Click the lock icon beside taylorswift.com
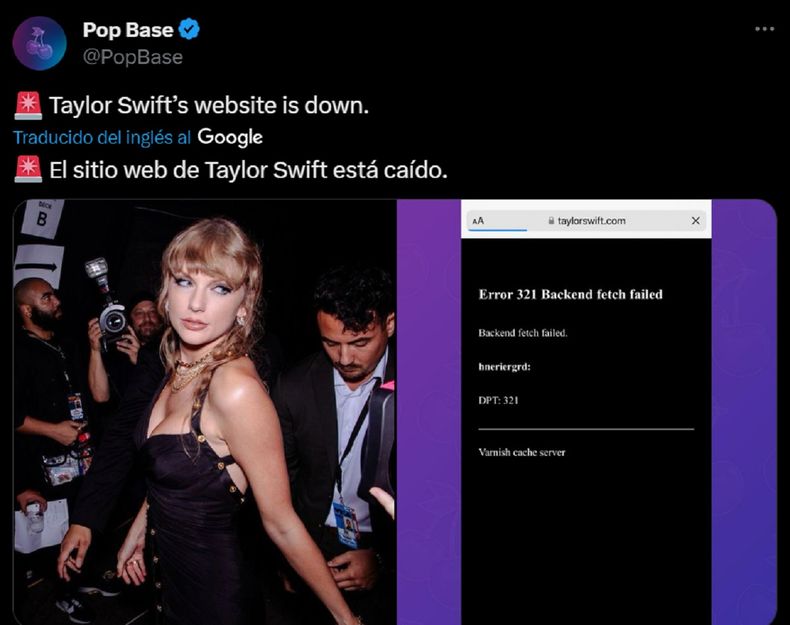Image resolution: width=790 pixels, height=625 pixels. pyautogui.click(x=549, y=221)
